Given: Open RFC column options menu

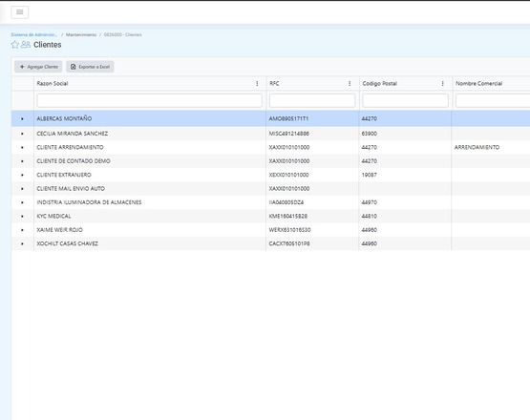Looking at the screenshot, I should coord(350,83).
